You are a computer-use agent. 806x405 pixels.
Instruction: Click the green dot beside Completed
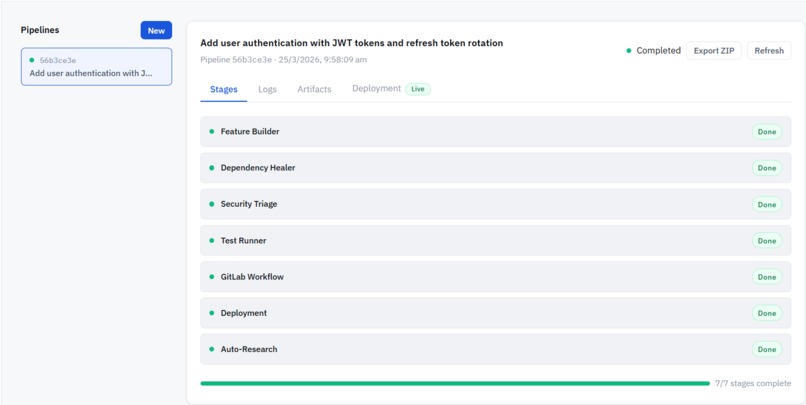tap(629, 51)
